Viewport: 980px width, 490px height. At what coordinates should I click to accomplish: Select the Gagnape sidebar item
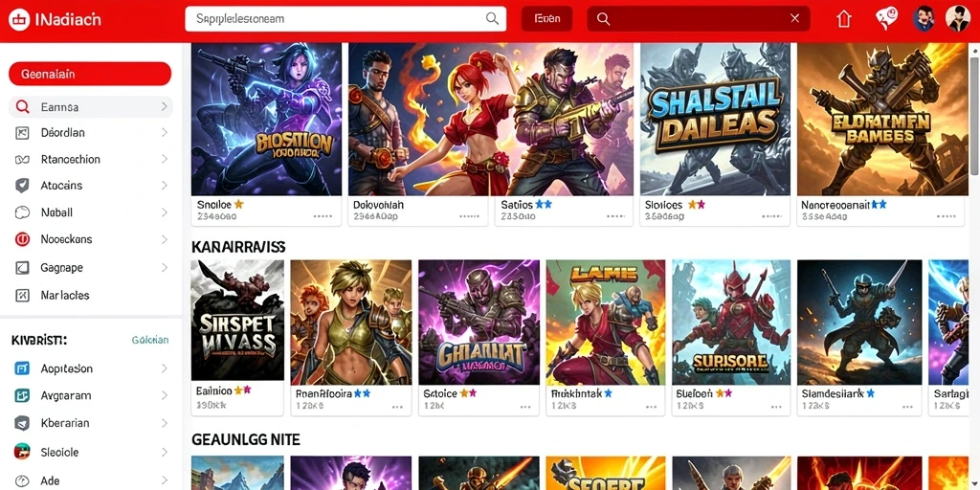(x=91, y=268)
